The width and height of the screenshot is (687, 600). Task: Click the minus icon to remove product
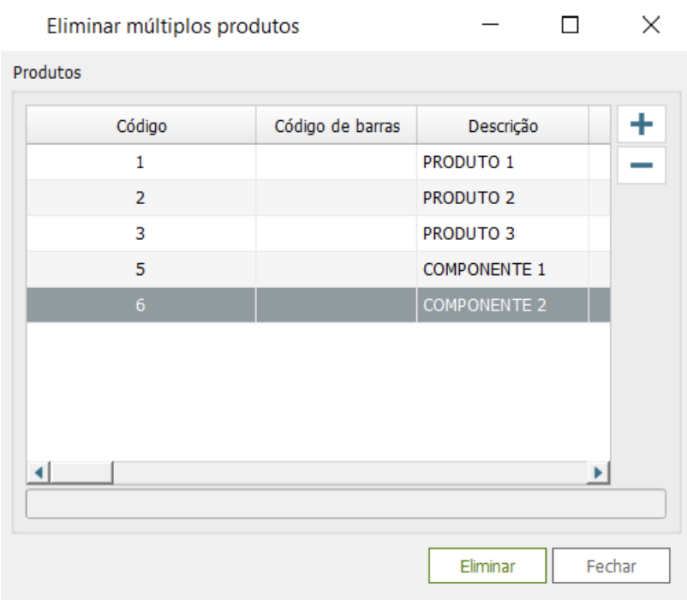pos(641,165)
